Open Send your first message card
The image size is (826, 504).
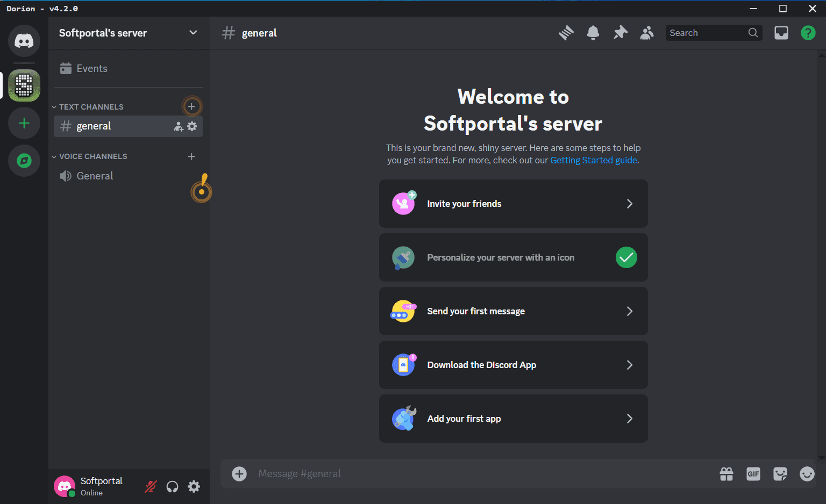514,311
